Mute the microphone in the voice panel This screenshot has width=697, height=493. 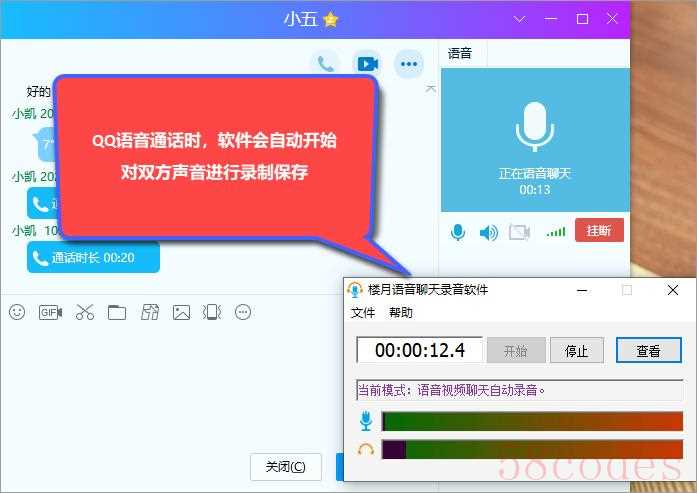[458, 232]
